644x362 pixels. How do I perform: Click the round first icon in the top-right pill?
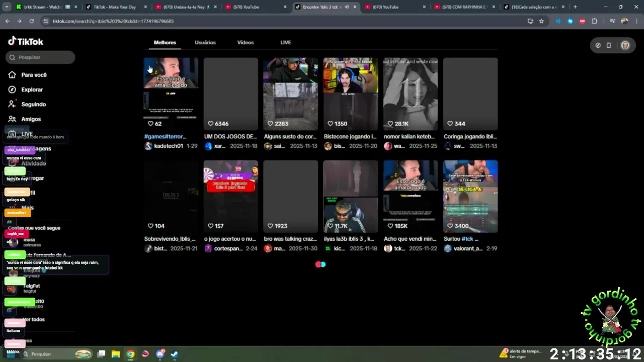pyautogui.click(x=598, y=45)
